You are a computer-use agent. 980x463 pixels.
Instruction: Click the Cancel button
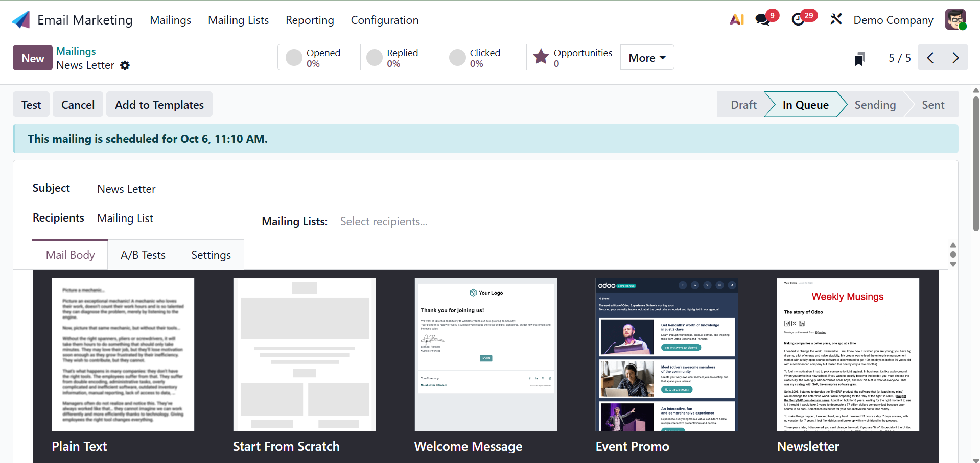pos(78,105)
